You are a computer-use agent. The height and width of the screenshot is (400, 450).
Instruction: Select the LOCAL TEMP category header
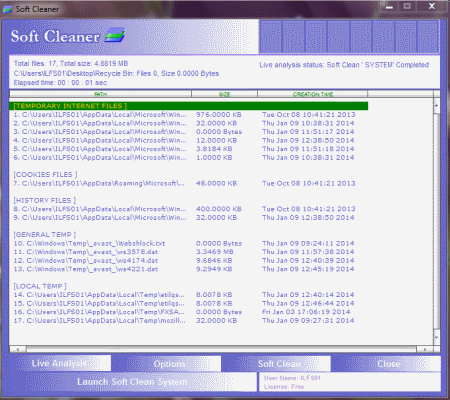point(40,286)
